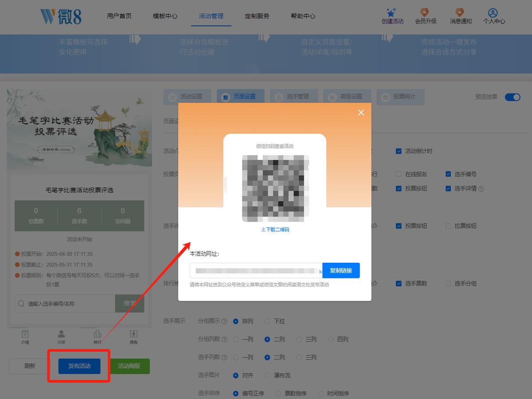The image size is (532, 399).
Task: Select 对齐 for 选手图片
Action: 236,375
